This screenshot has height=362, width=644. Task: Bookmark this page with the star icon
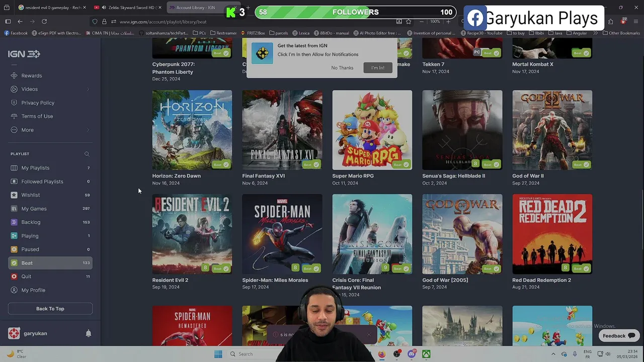pos(409,22)
